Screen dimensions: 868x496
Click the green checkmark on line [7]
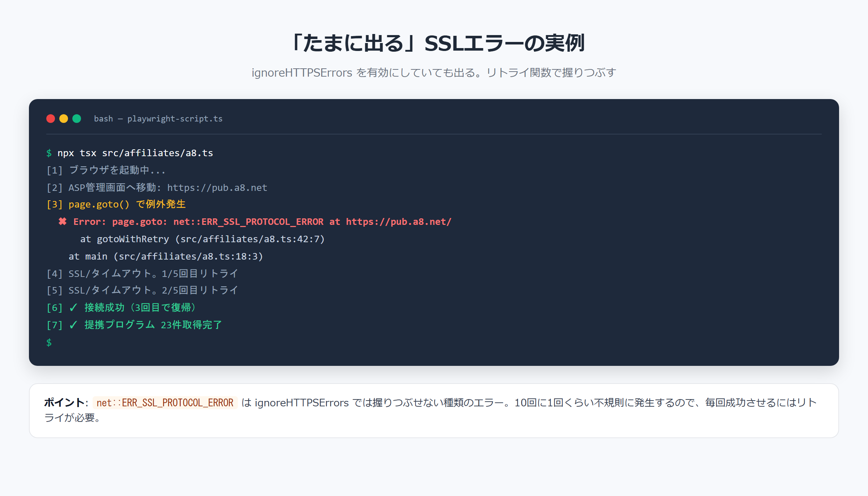tap(73, 325)
